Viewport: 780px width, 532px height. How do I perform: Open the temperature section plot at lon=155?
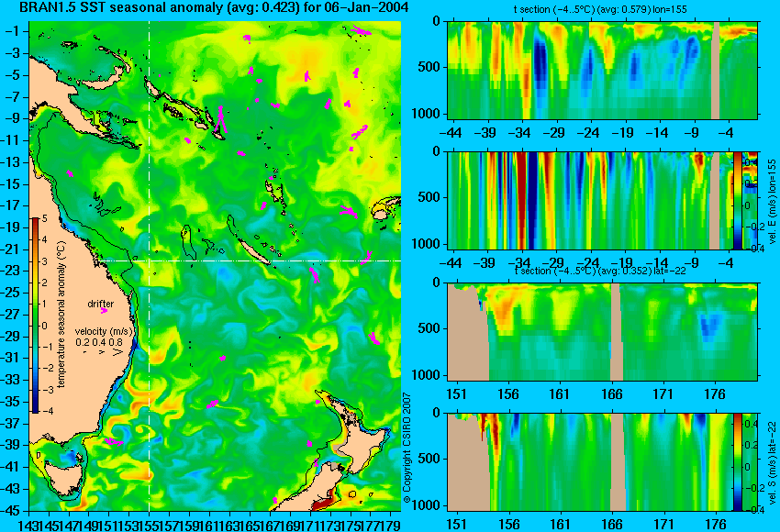602,70
